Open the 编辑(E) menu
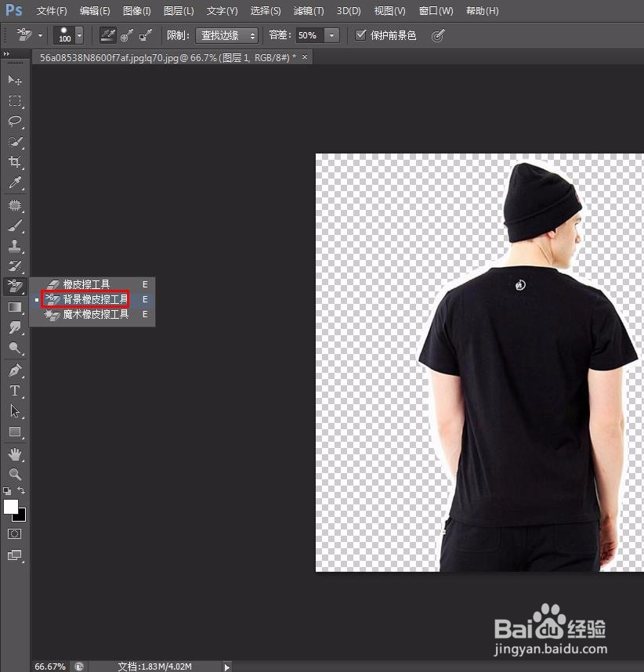644x672 pixels. pyautogui.click(x=95, y=11)
